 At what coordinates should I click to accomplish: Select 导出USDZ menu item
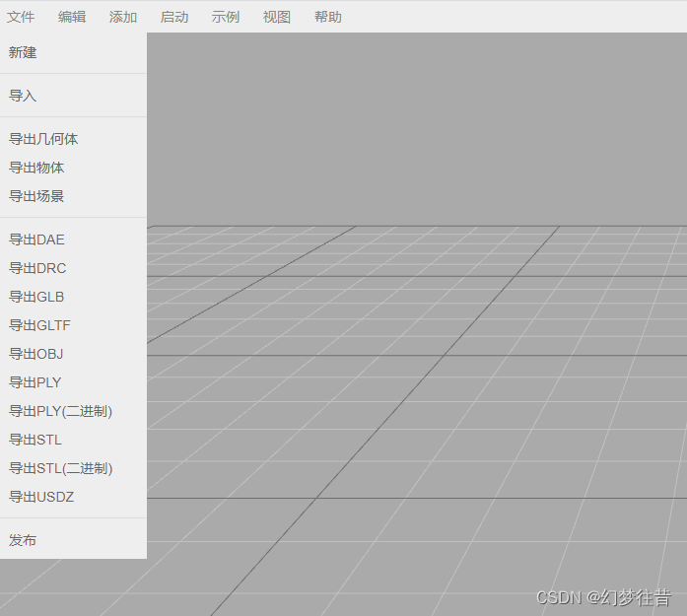pyautogui.click(x=73, y=497)
